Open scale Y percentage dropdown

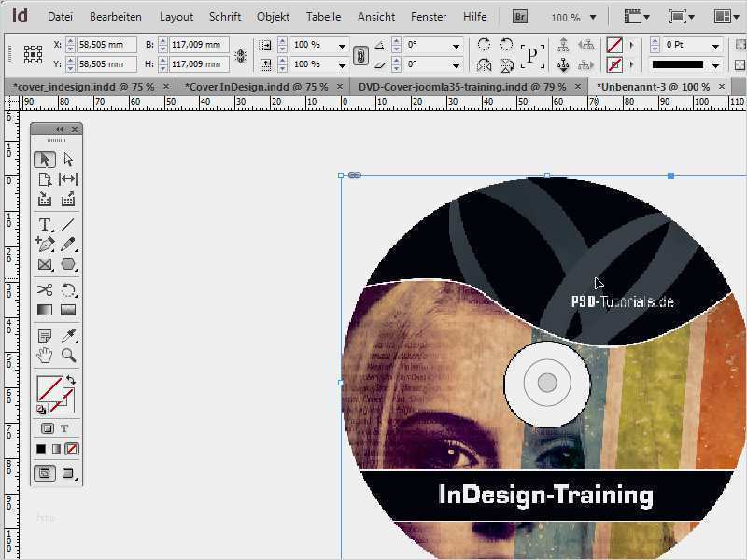coord(342,64)
